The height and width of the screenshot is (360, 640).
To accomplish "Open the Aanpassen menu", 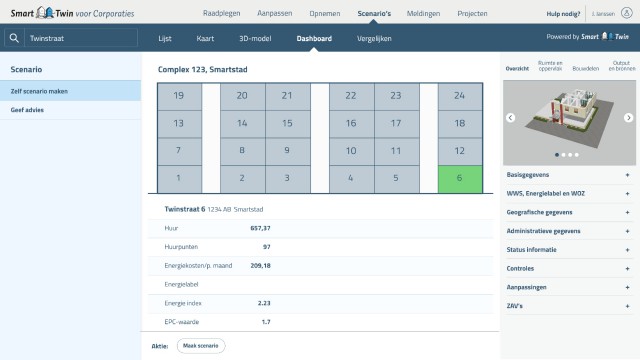I will point(274,13).
